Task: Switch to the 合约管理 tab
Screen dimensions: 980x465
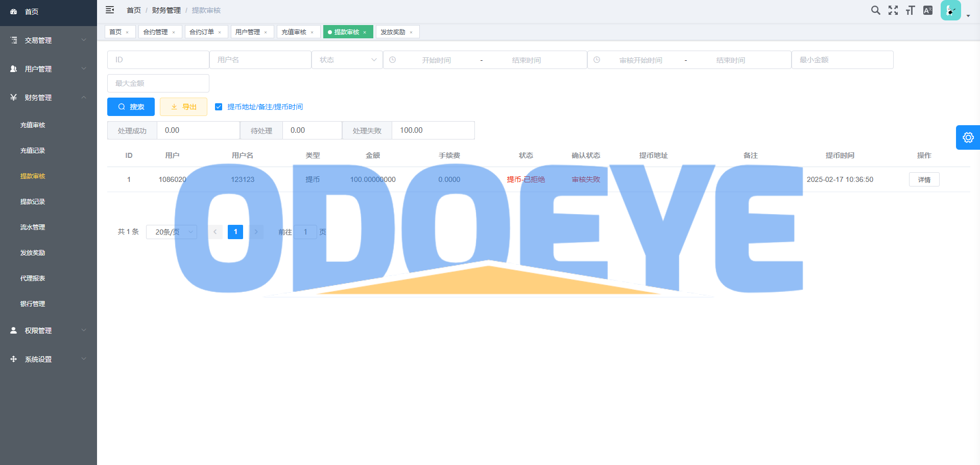Action: (155, 32)
